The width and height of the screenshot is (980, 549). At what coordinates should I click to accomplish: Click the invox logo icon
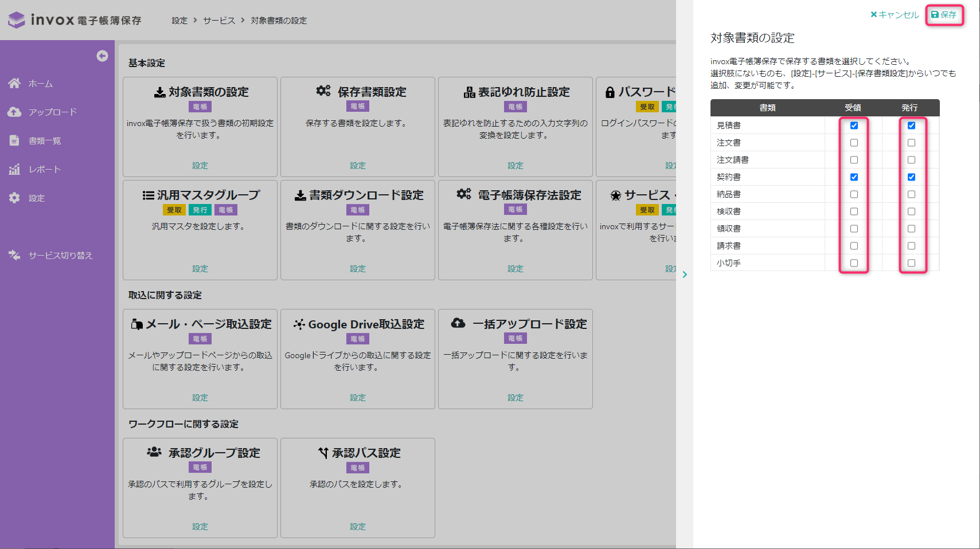[x=17, y=20]
